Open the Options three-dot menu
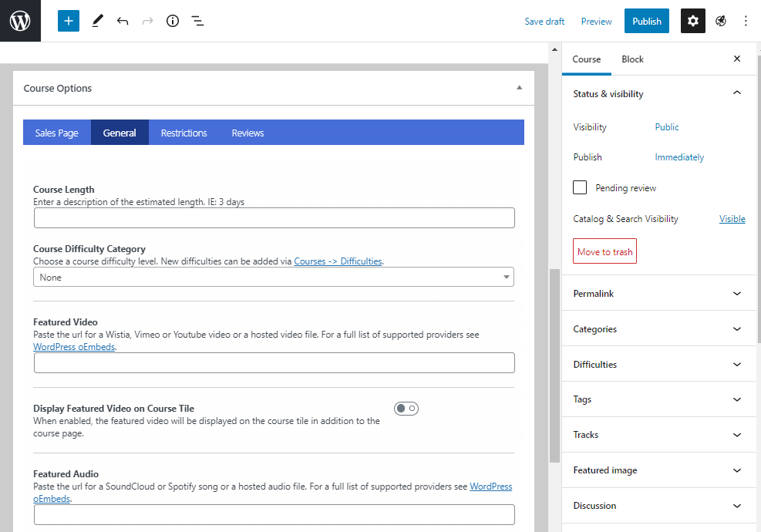Viewport: 761px width, 532px height. [746, 21]
